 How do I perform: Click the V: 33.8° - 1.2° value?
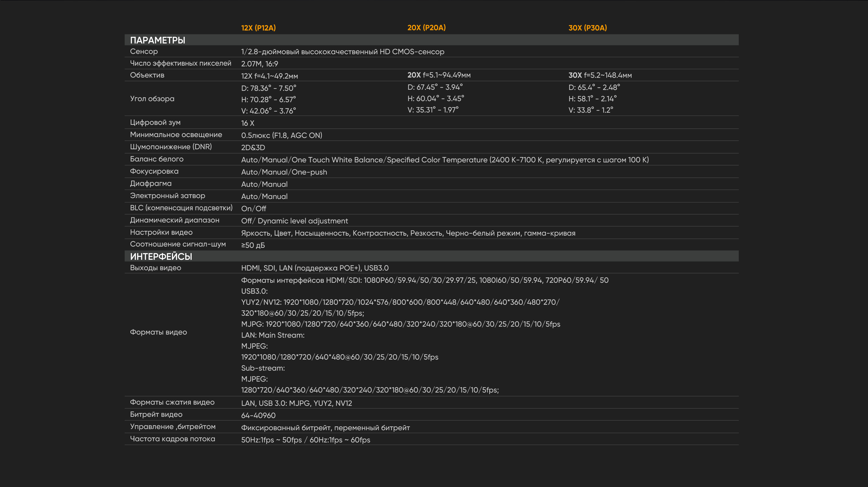click(x=591, y=110)
